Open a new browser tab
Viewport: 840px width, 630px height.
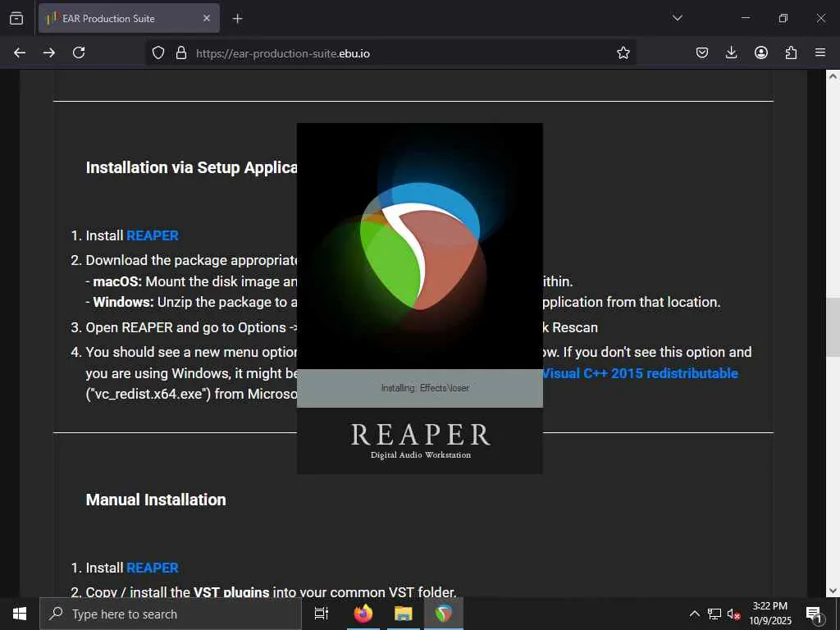pyautogui.click(x=237, y=19)
